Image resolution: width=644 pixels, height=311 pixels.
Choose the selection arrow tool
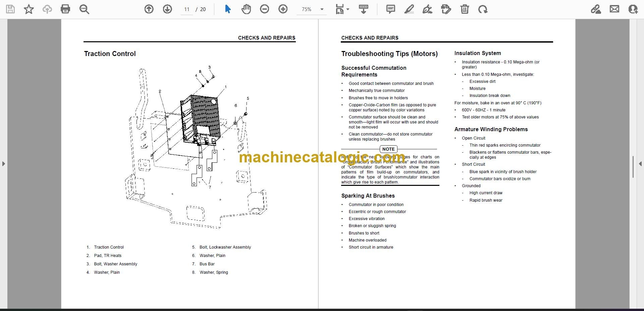(228, 9)
